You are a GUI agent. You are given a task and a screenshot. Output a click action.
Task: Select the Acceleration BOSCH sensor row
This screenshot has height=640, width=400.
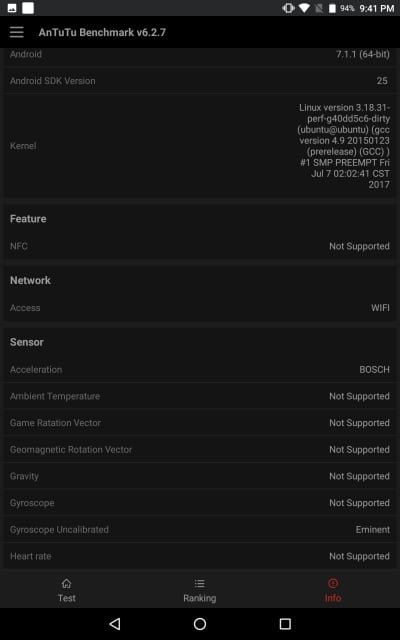tap(200, 369)
